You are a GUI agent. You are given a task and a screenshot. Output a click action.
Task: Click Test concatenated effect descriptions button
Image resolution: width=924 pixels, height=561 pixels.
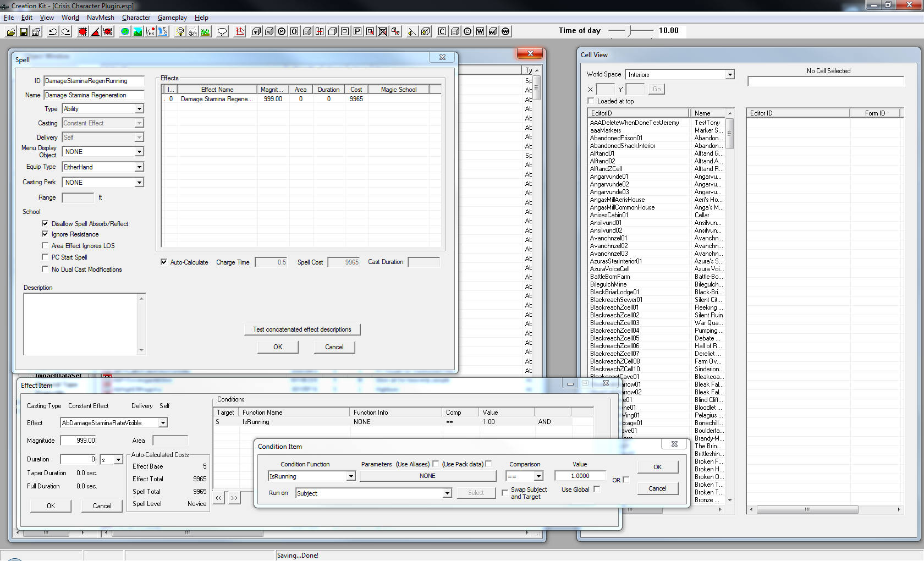point(302,329)
